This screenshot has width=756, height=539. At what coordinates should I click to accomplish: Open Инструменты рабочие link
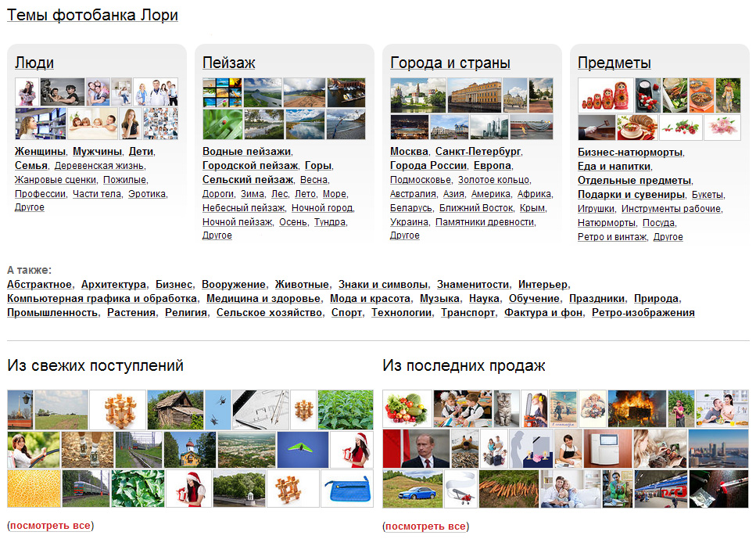coord(671,208)
